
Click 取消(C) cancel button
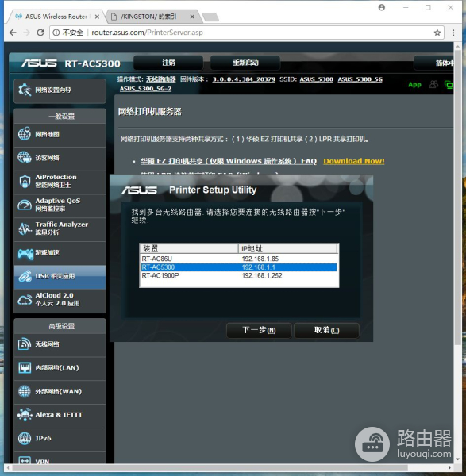pyautogui.click(x=326, y=330)
